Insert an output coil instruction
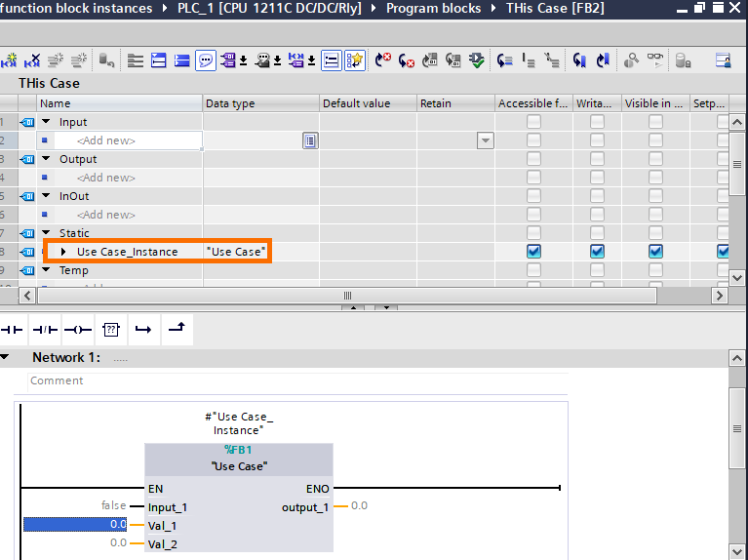Screen dimensions: 748x560 [77, 330]
